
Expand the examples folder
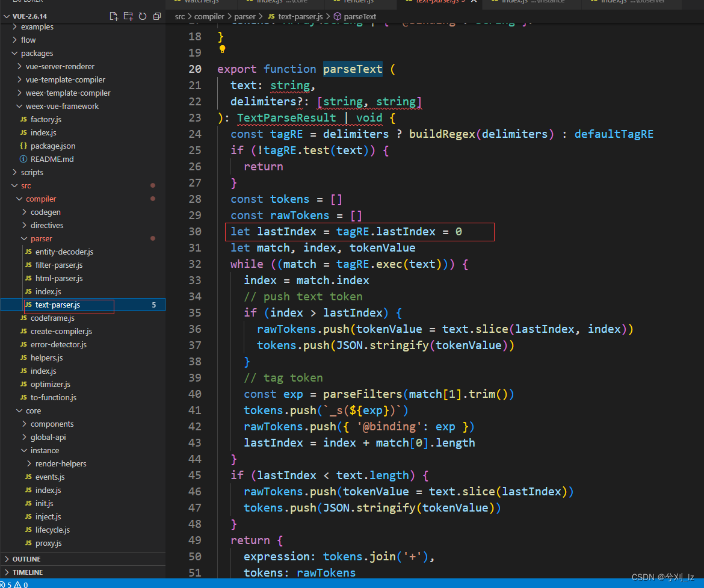15,27
